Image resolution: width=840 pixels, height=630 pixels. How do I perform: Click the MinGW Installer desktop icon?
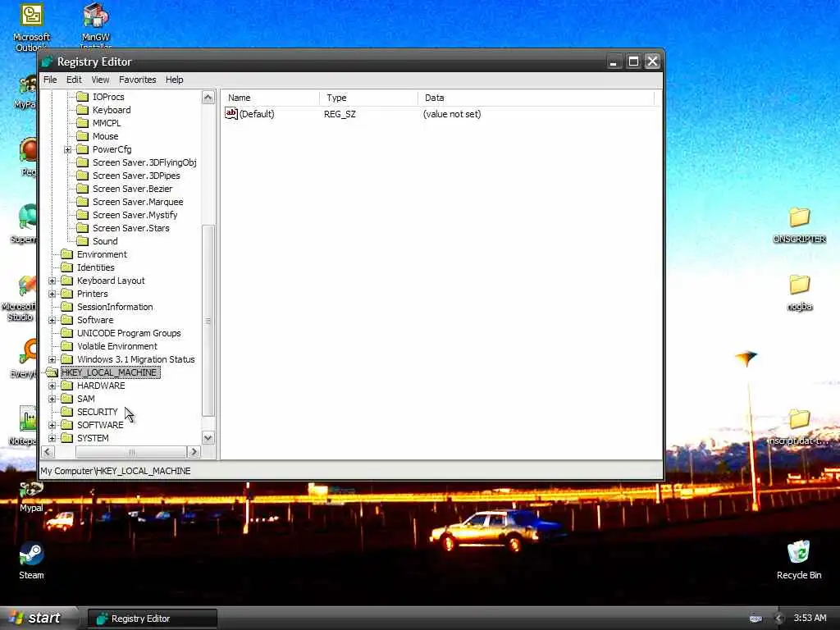tap(95, 27)
